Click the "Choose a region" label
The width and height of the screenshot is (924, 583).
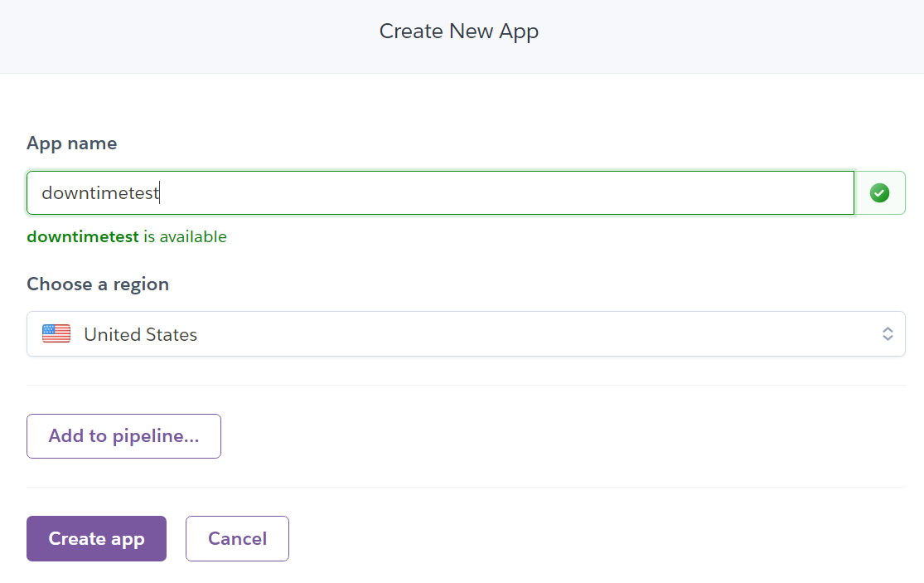[98, 284]
